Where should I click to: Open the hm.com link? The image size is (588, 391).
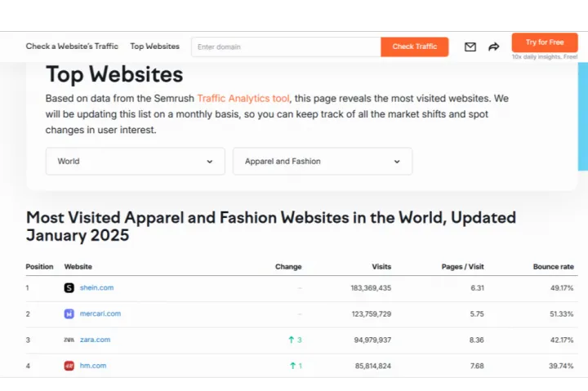click(93, 365)
